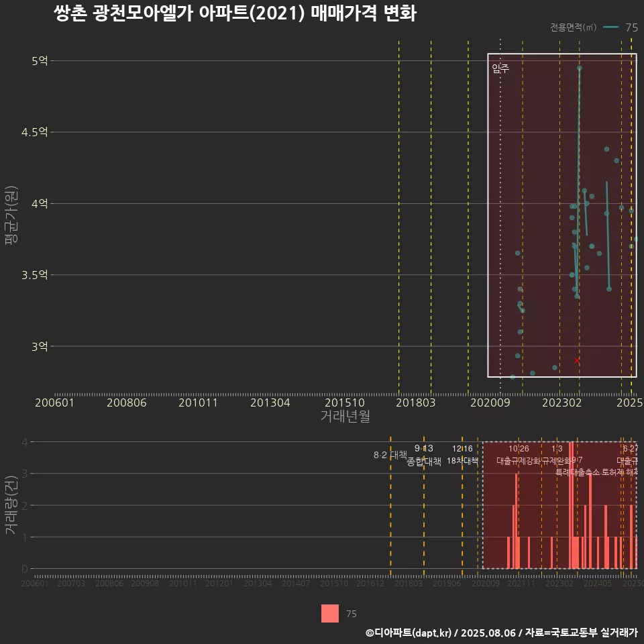Click the 201612 label on the volume chart axis
Image resolution: width=644 pixels, height=644 pixels.
[x=370, y=583]
